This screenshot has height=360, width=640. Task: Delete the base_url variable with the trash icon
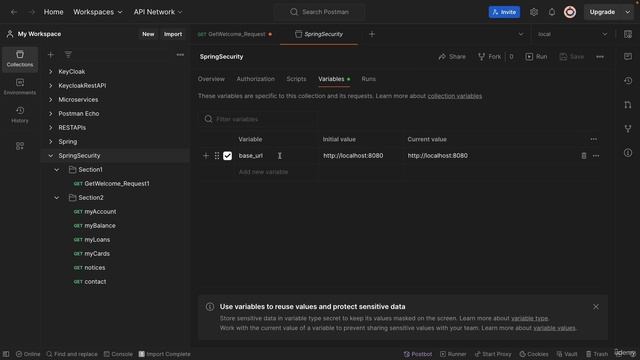[x=584, y=156]
